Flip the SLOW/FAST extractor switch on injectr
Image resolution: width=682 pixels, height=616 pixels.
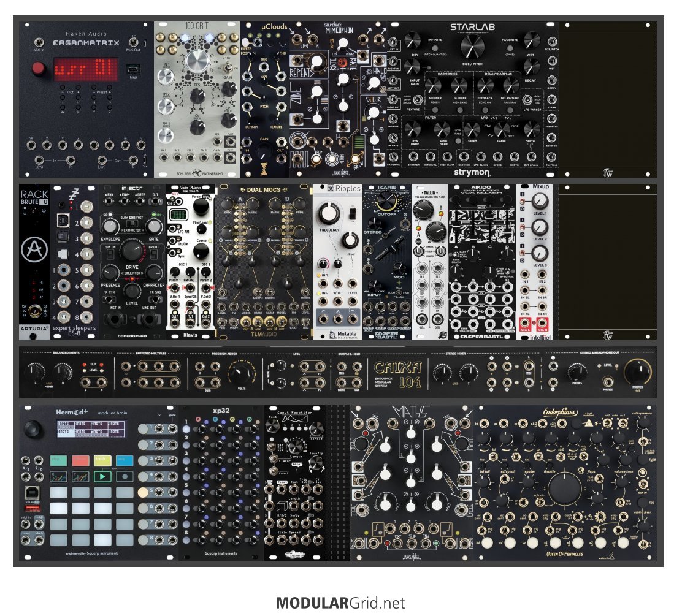click(131, 223)
